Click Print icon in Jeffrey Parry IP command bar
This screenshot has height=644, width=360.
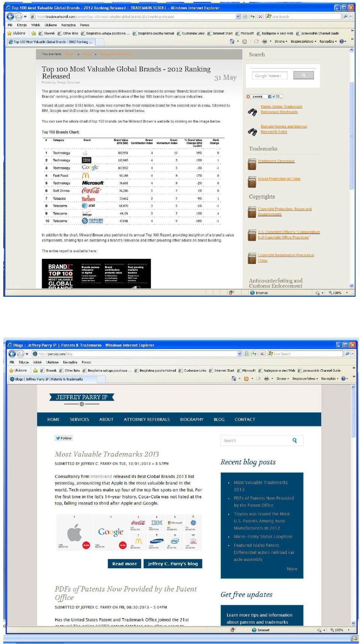coord(266,378)
